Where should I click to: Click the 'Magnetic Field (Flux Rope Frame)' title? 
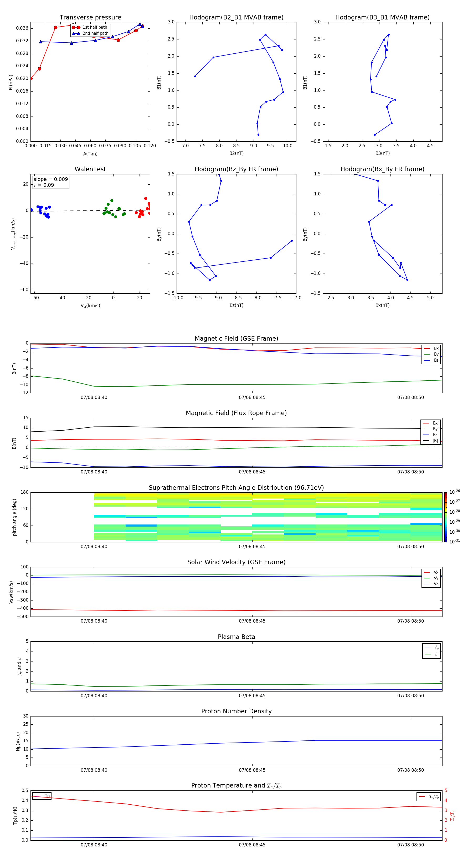tap(236, 413)
